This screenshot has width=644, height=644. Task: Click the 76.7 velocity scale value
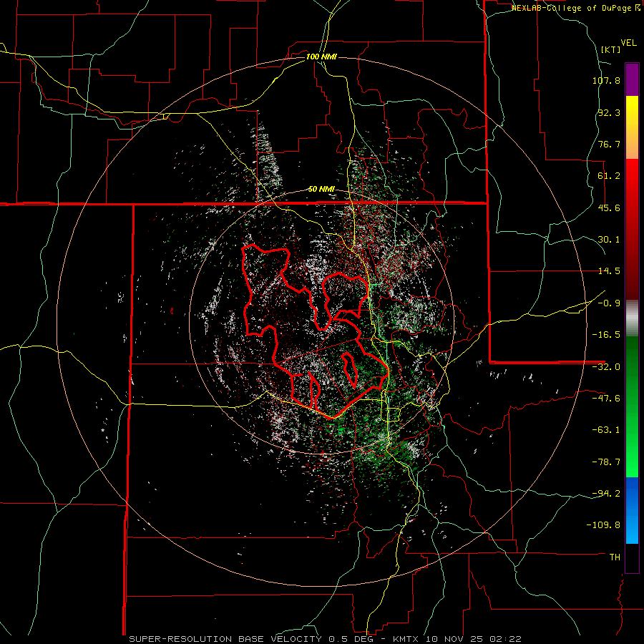tap(609, 144)
